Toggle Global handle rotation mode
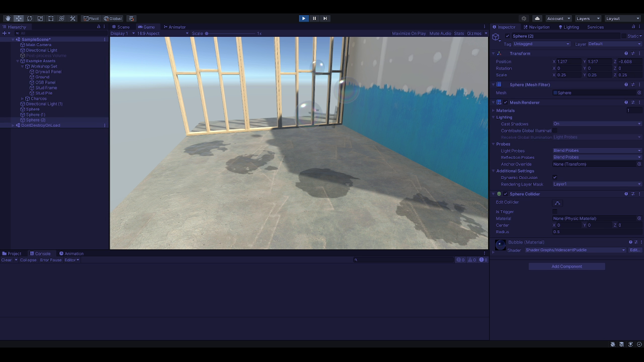The width and height of the screenshot is (644, 362). point(113,19)
